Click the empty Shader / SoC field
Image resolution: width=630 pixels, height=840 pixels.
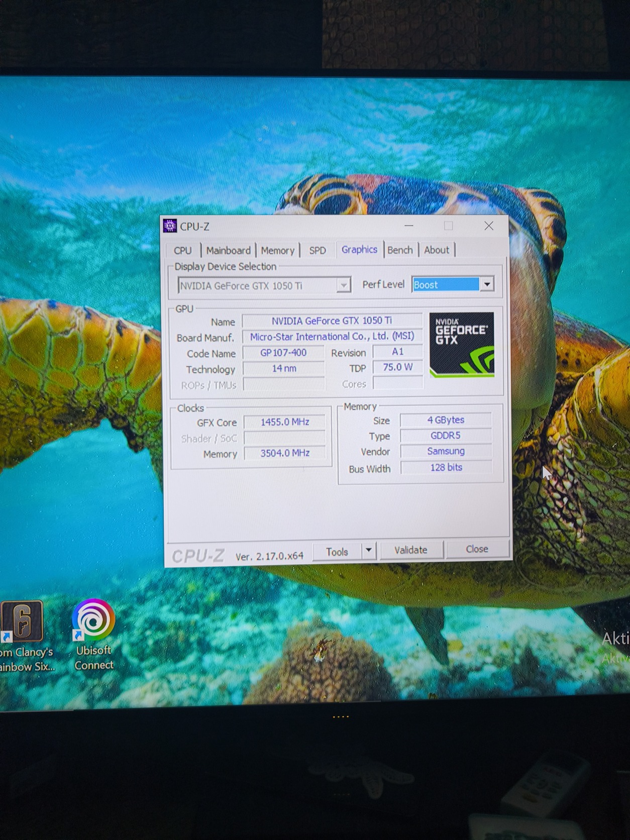click(285, 438)
